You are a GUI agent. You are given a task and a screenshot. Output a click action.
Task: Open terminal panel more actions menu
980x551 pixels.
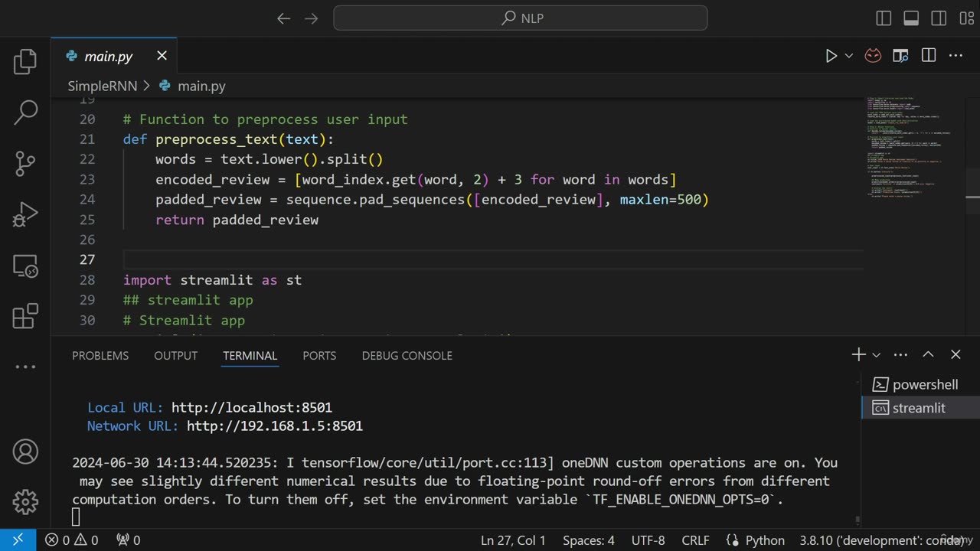[900, 354]
